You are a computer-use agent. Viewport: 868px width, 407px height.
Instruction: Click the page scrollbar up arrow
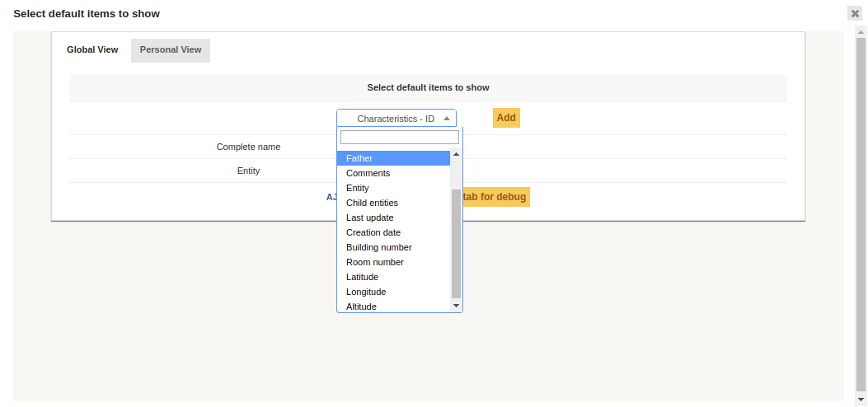coord(861,33)
